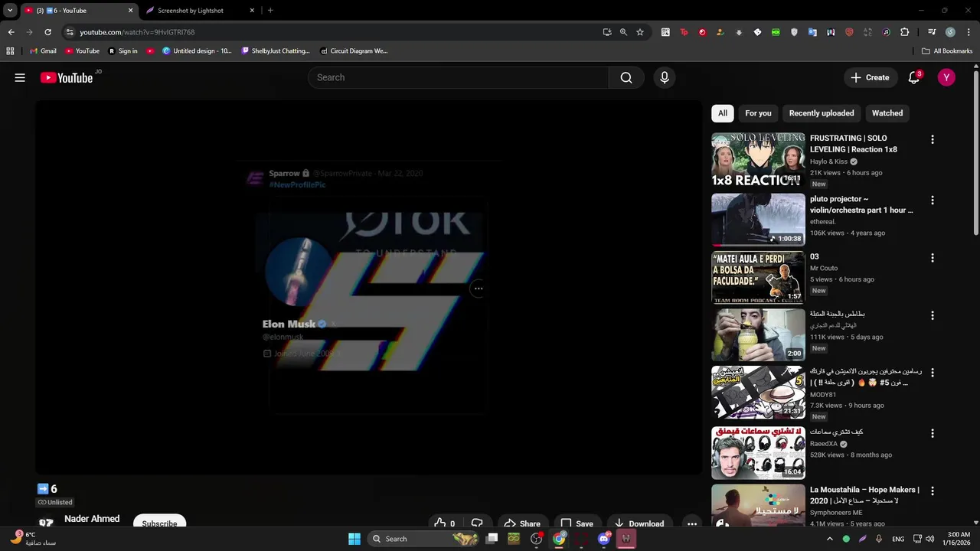Image resolution: width=980 pixels, height=551 pixels.
Task: Open volume control in system tray
Action: coord(930,539)
